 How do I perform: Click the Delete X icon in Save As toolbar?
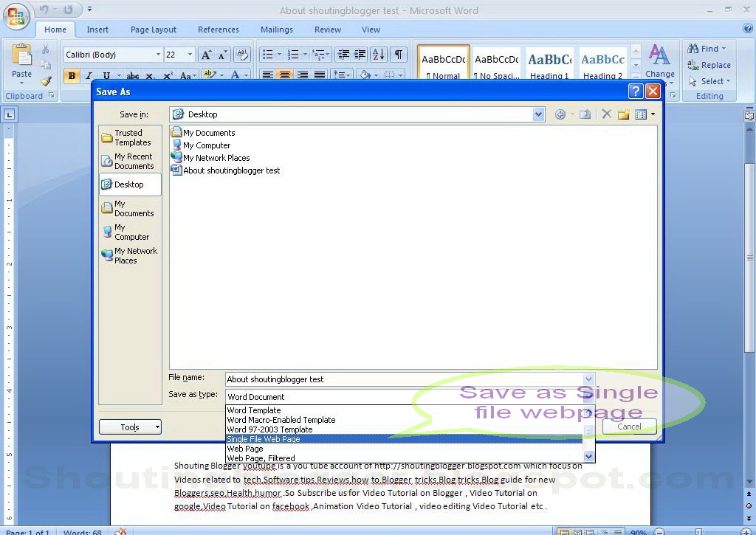[x=606, y=114]
